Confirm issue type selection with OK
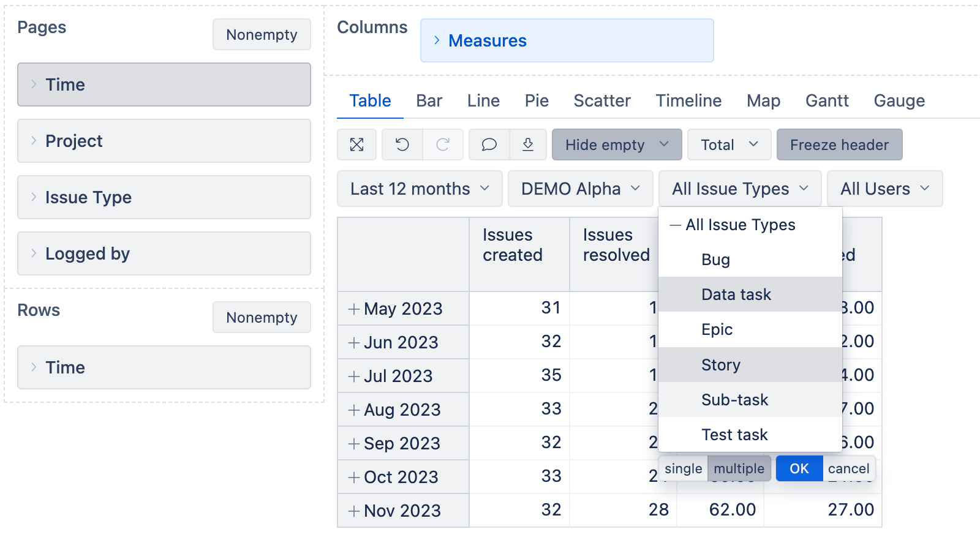980x551 pixels. [799, 468]
